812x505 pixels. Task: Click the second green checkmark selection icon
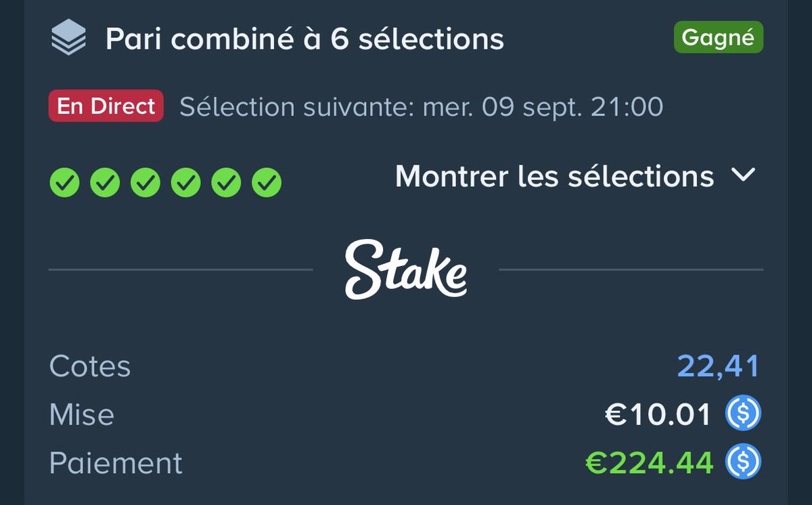[x=105, y=182]
